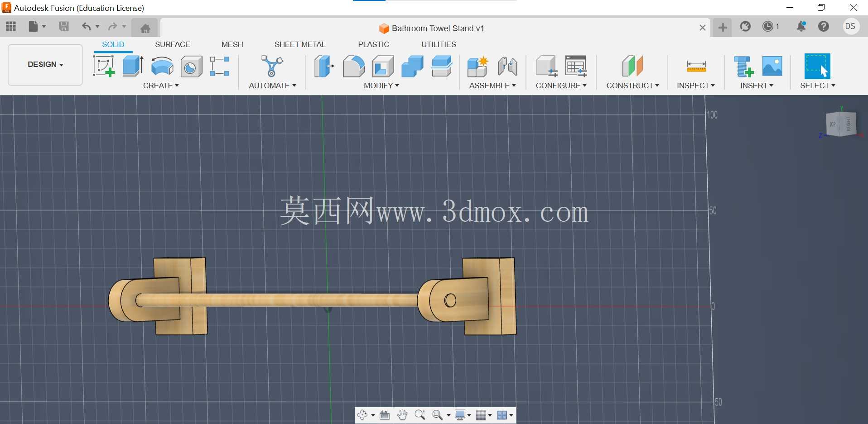The width and height of the screenshot is (868, 424).
Task: Activate the Pan hand tool
Action: (x=402, y=415)
